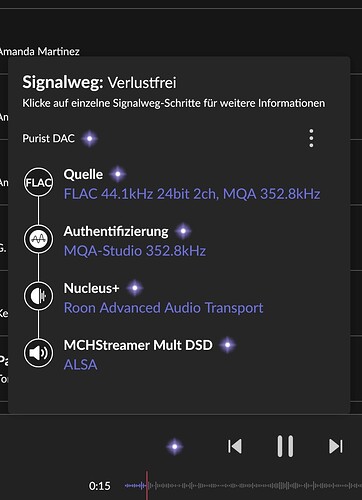Click the Nucleus+ audio transport icon
Screen dimensions: 362x500
[x=38, y=296]
